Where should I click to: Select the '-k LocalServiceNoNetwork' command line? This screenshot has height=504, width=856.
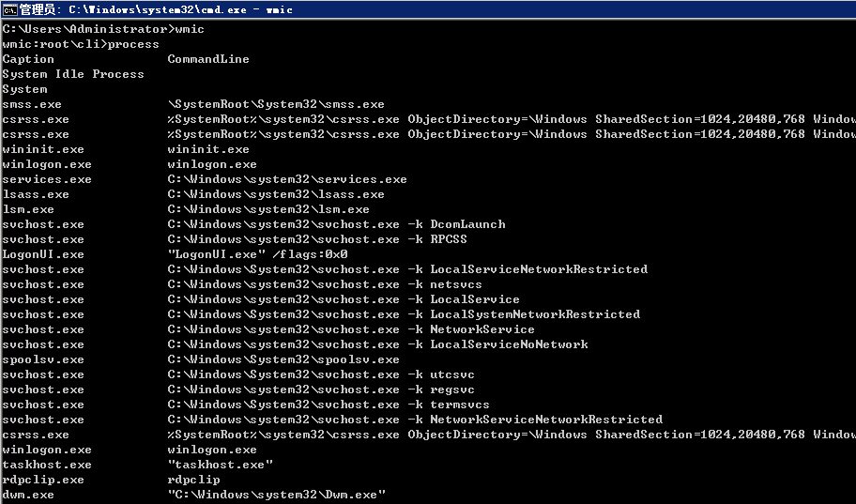(x=377, y=344)
